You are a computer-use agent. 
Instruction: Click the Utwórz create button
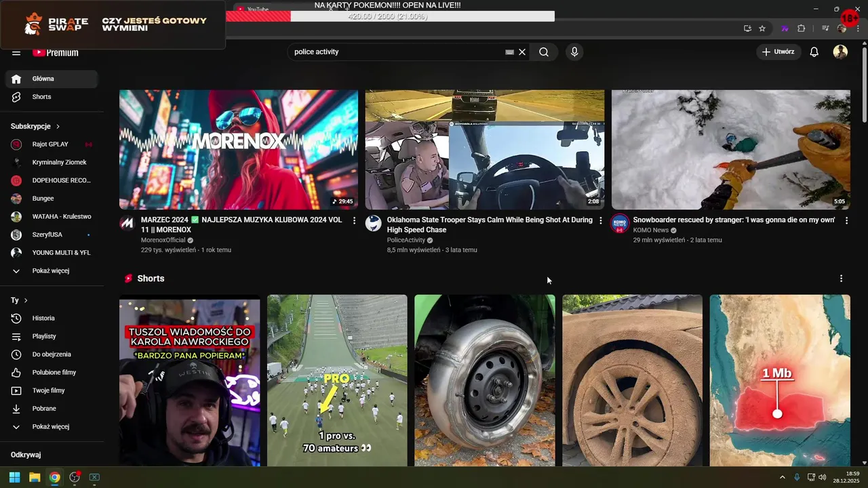(778, 52)
